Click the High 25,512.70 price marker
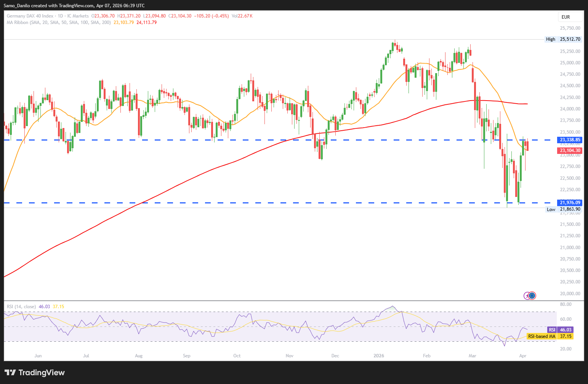588x384 pixels. click(x=563, y=39)
